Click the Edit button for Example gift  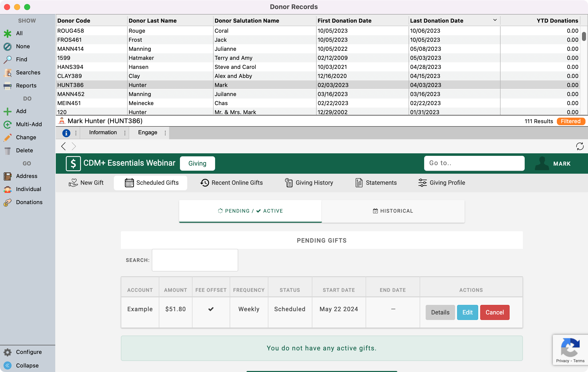tap(467, 312)
